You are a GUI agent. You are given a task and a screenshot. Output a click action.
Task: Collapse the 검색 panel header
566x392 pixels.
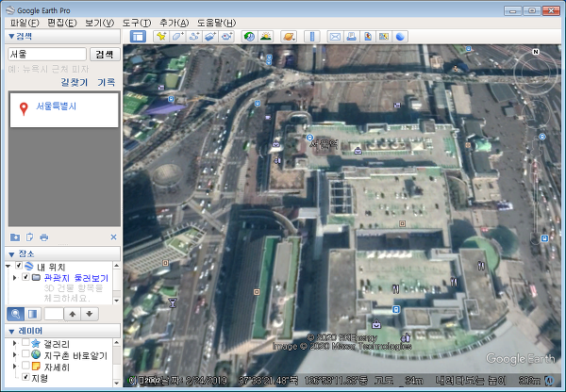63,36
